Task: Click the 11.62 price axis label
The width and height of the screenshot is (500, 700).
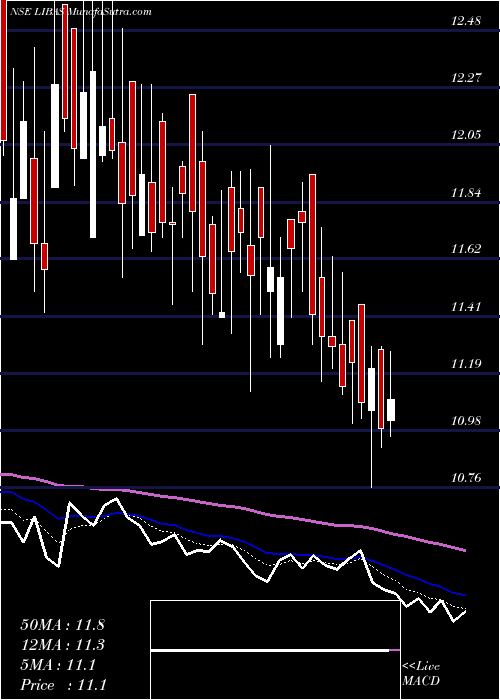Action: 467,249
